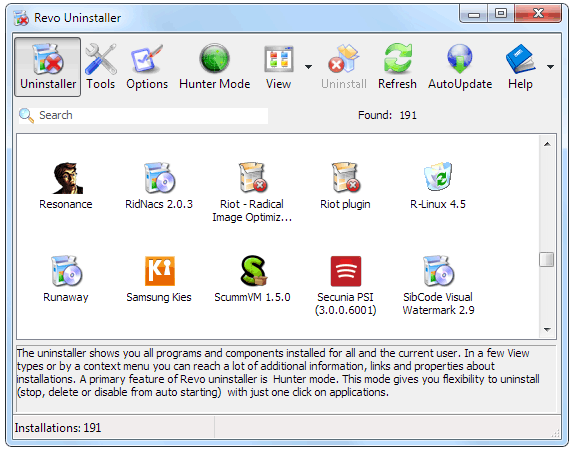
Task: Expand the View dropdown arrow
Action: (x=308, y=67)
